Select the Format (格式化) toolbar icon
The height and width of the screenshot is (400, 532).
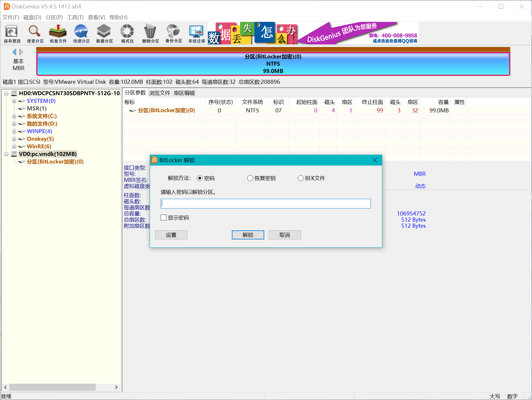tap(127, 34)
